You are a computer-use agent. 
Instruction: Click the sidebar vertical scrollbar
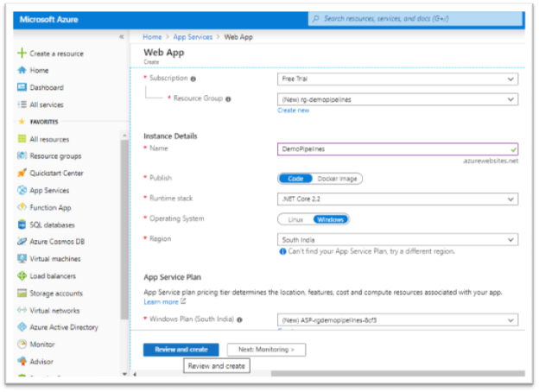pos(124,230)
